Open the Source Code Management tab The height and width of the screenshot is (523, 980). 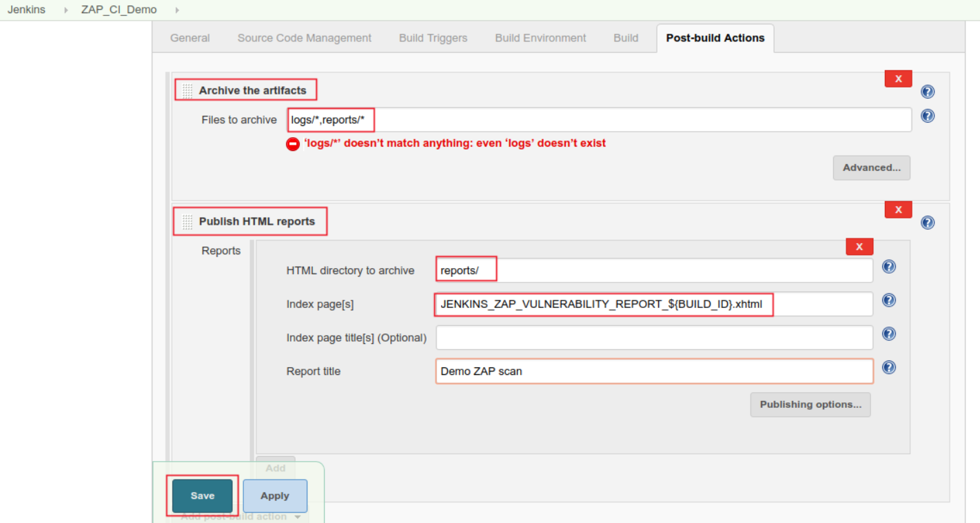pyautogui.click(x=305, y=38)
